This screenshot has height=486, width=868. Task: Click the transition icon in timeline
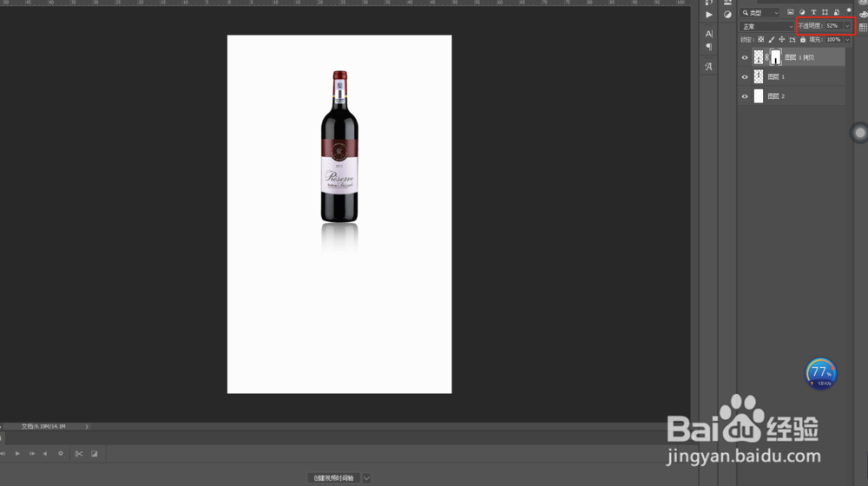click(94, 454)
